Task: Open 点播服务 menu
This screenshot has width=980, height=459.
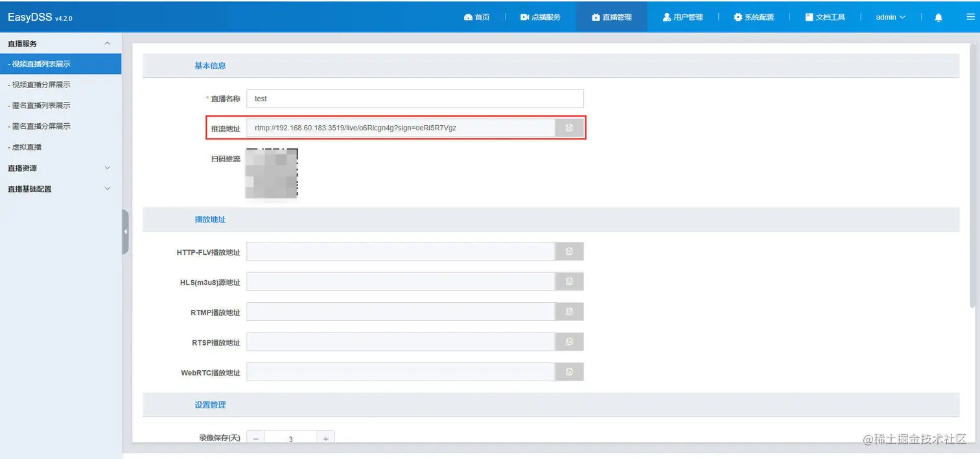Action: pyautogui.click(x=541, y=18)
